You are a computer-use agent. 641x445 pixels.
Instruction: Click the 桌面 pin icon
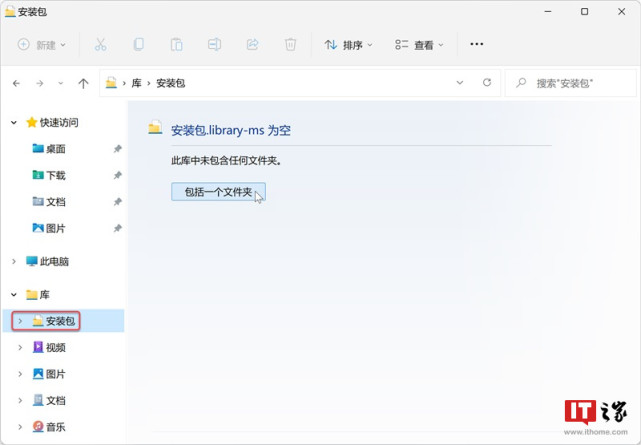[x=117, y=149]
